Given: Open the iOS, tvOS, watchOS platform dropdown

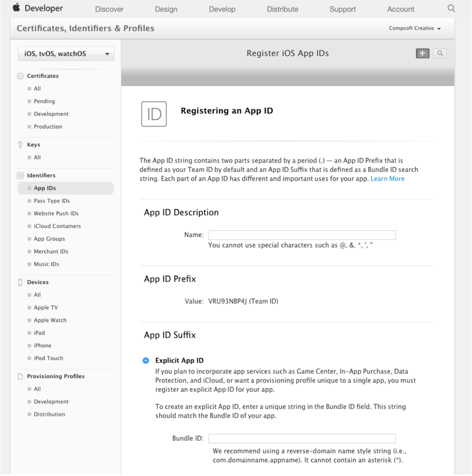Looking at the screenshot, I should (x=66, y=54).
